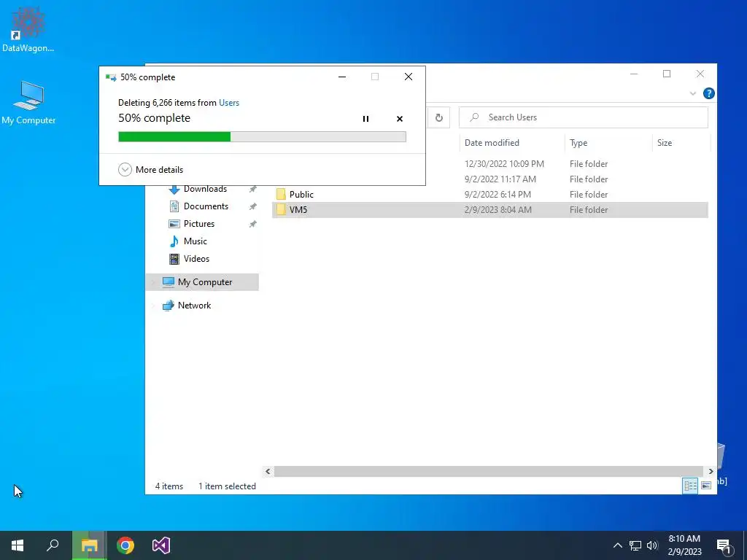Close the 50% complete dialog window
Screen dimensions: 747x560
pyautogui.click(x=409, y=77)
